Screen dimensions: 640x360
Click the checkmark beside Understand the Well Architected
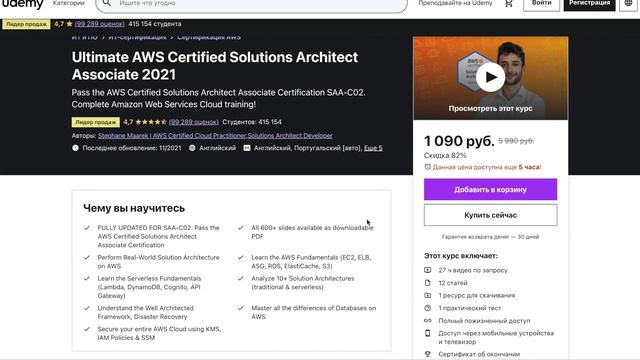point(87,308)
